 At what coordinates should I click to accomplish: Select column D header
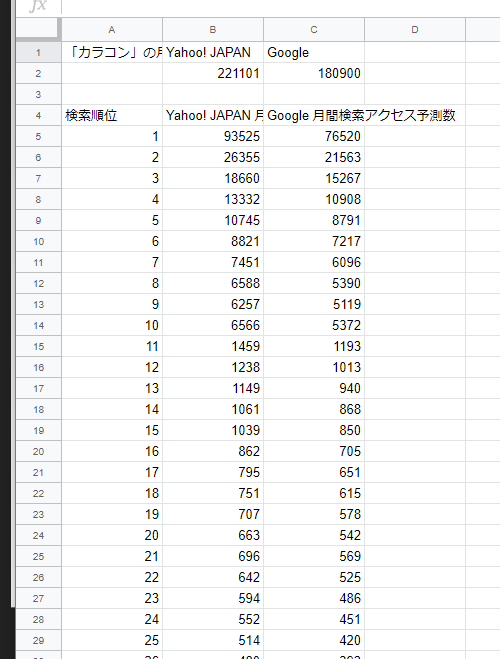[415, 30]
